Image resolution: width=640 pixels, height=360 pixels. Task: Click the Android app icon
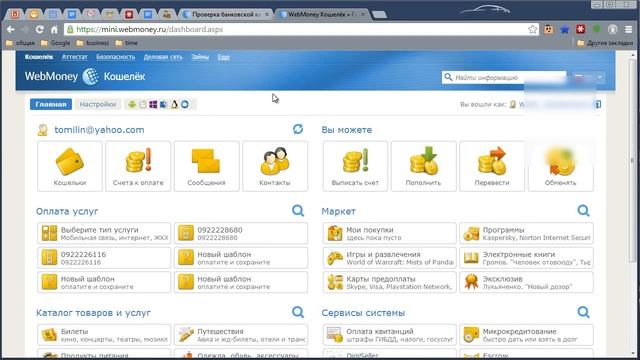[x=132, y=104]
